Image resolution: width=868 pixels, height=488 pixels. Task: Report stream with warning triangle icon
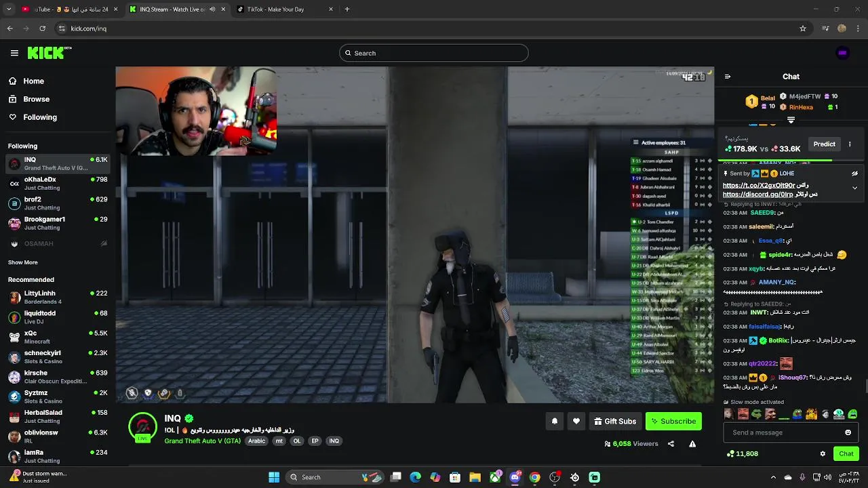point(692,444)
